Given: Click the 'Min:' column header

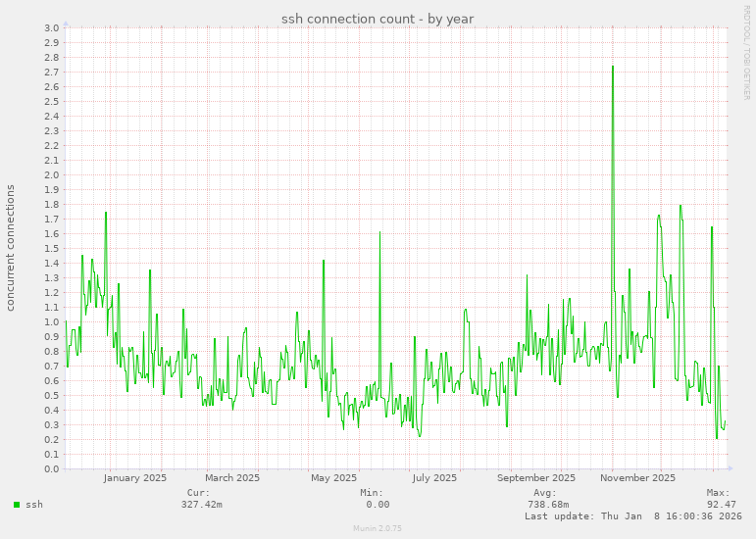Looking at the screenshot, I should click(x=372, y=493).
